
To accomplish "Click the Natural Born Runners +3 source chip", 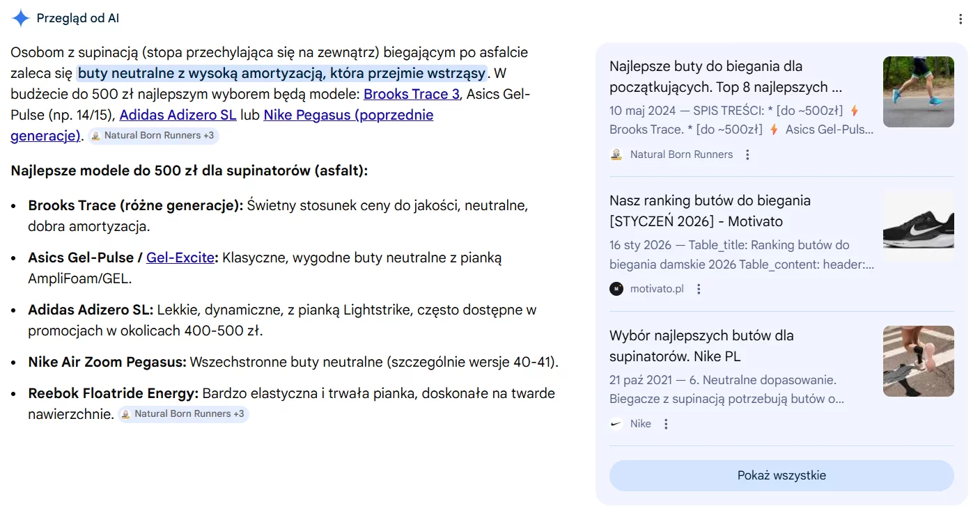I will pyautogui.click(x=153, y=136).
